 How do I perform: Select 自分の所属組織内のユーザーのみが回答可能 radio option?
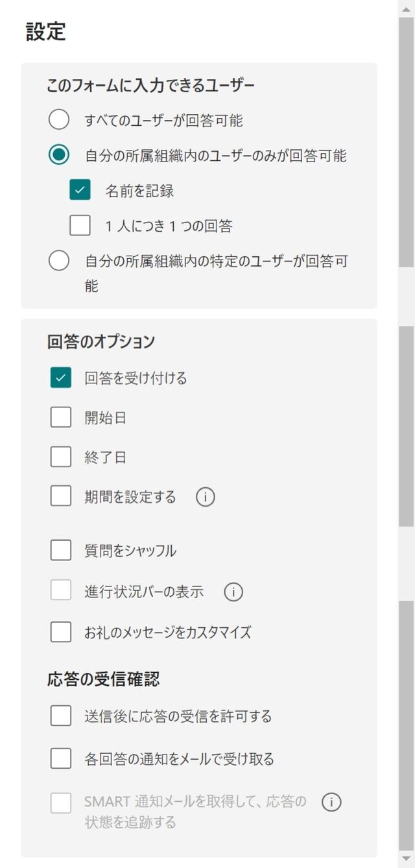coord(59,155)
